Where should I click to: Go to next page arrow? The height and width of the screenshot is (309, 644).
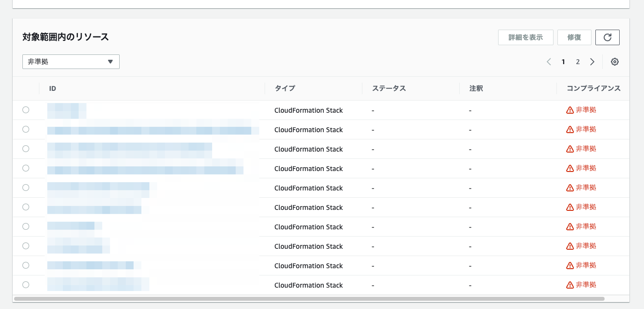pyautogui.click(x=592, y=62)
